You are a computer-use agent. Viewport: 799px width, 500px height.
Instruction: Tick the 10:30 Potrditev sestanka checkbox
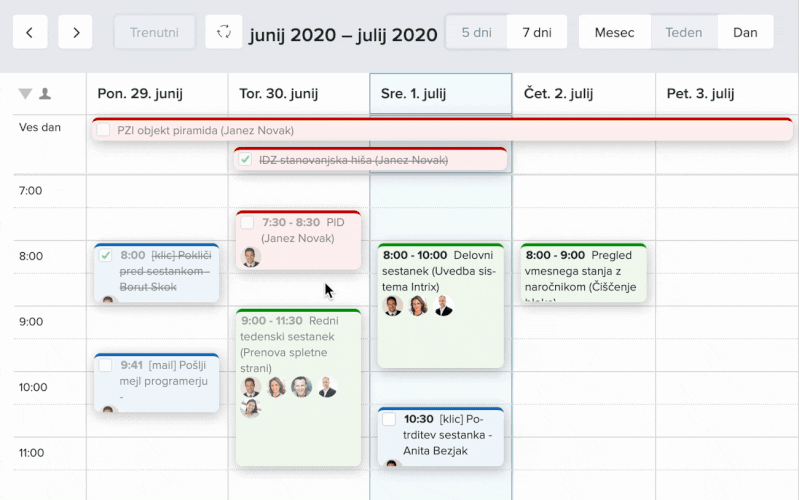pyautogui.click(x=389, y=420)
